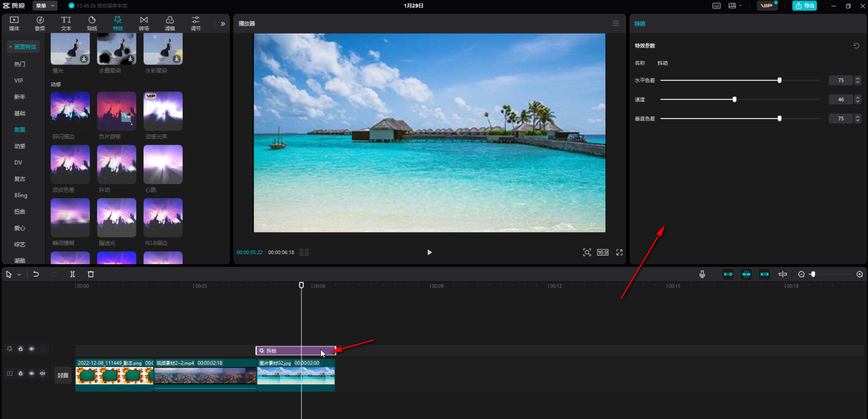Expand the selection tool mode dropdown arrow
The image size is (868, 419).
(x=19, y=274)
